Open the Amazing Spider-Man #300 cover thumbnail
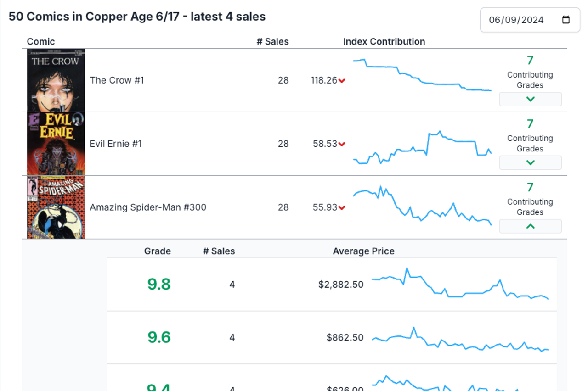Screen dimensions: 588x391 point(56,207)
